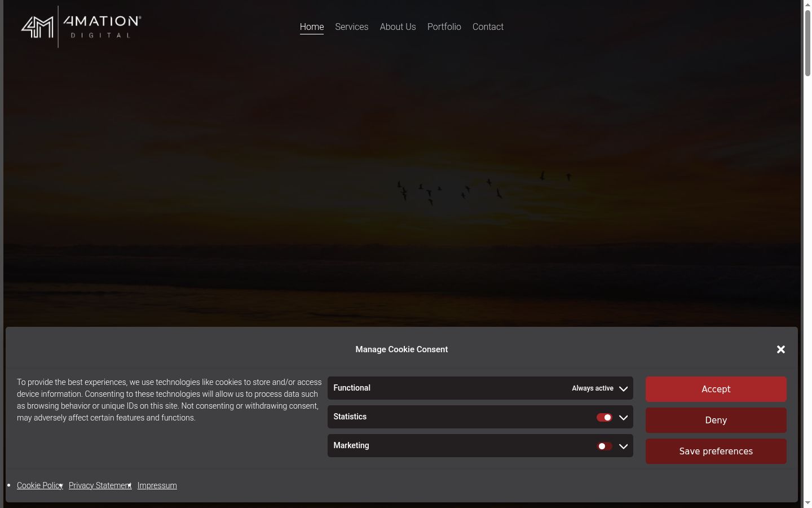Click the 'Statistics' category label
This screenshot has height=508, width=812.
[350, 417]
